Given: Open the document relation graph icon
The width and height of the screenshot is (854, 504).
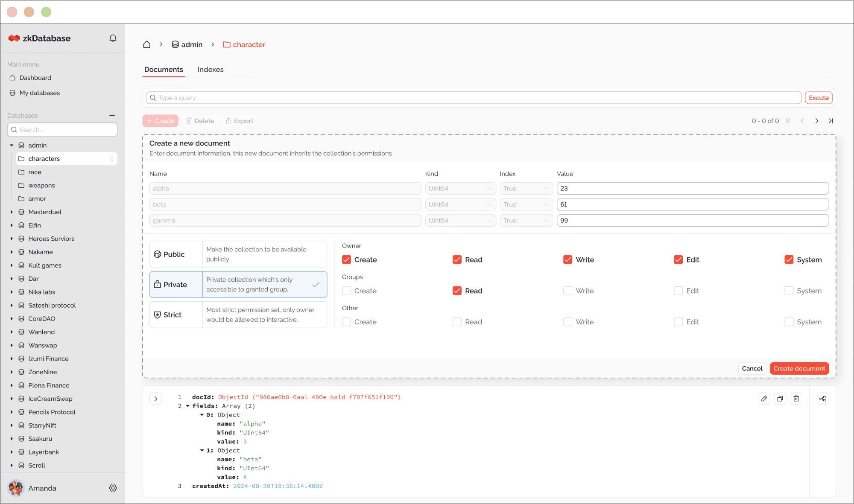Looking at the screenshot, I should point(822,399).
